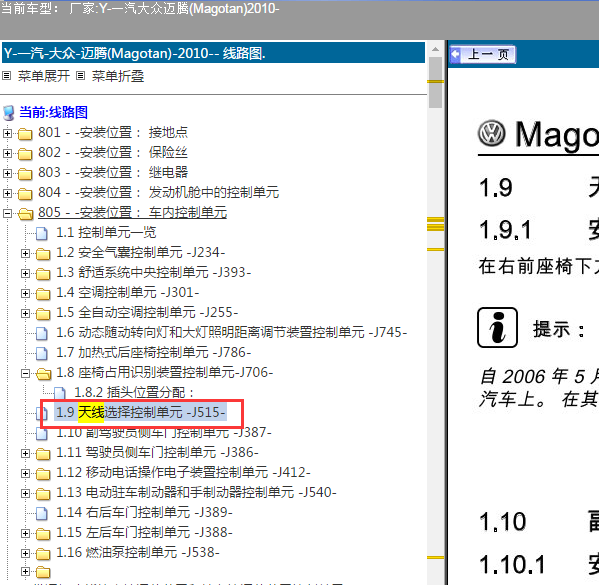This screenshot has height=585, width=599.
Task: Click folder icon of 1.12 移动电话操作电子装置
Action: pos(43,473)
